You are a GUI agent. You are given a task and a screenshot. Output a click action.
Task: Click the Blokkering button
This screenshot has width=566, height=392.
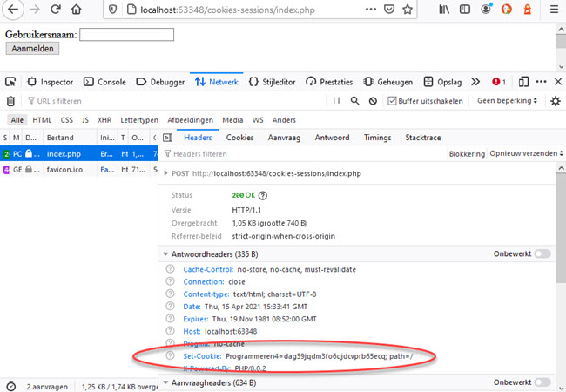click(467, 154)
